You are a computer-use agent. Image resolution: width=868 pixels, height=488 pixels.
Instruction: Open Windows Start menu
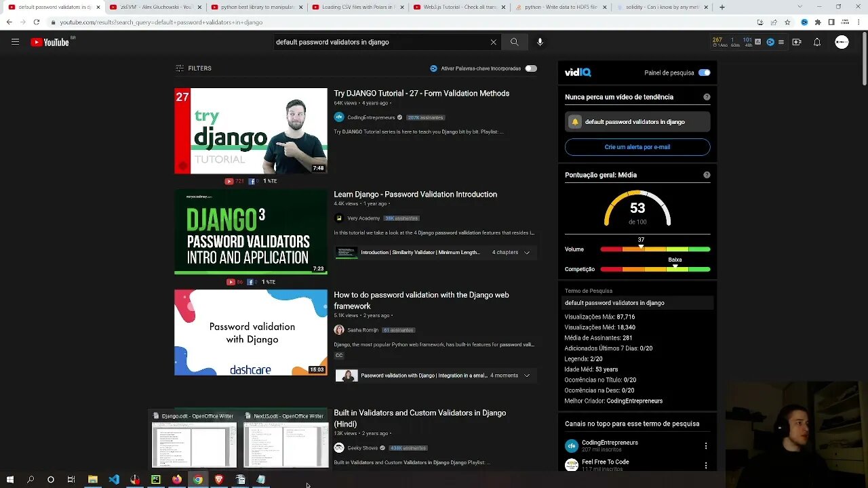tap(10, 479)
